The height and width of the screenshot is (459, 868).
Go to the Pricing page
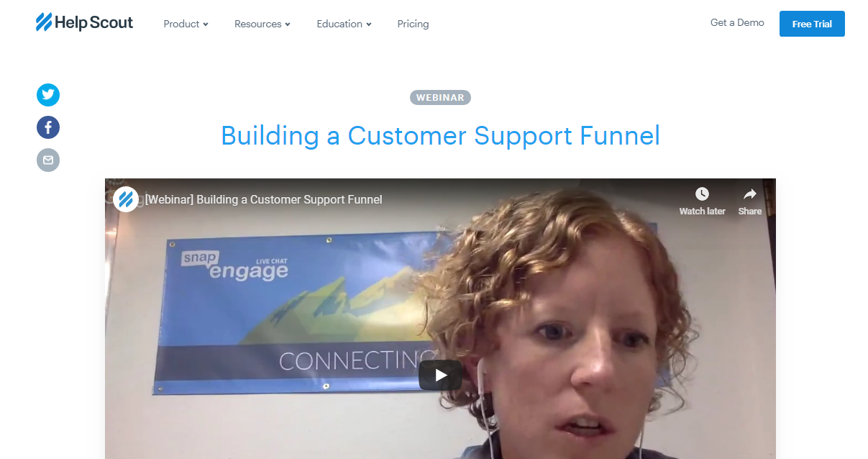click(413, 24)
